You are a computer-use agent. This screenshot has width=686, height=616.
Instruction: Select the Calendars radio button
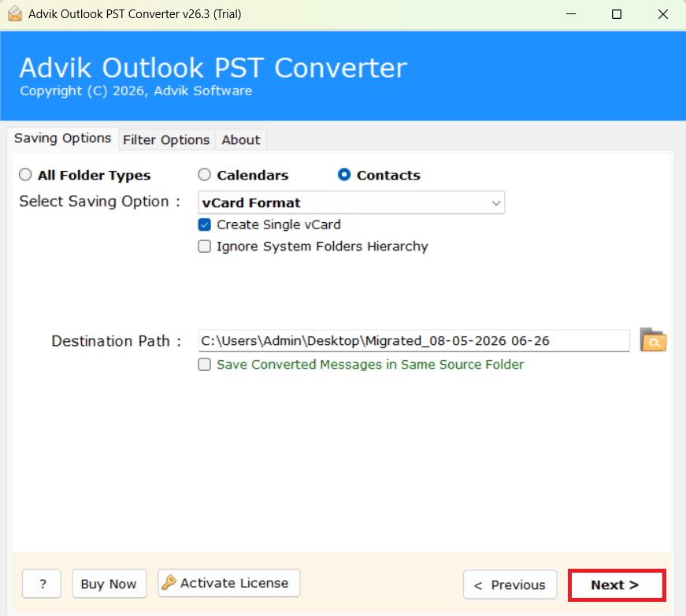[x=204, y=175]
